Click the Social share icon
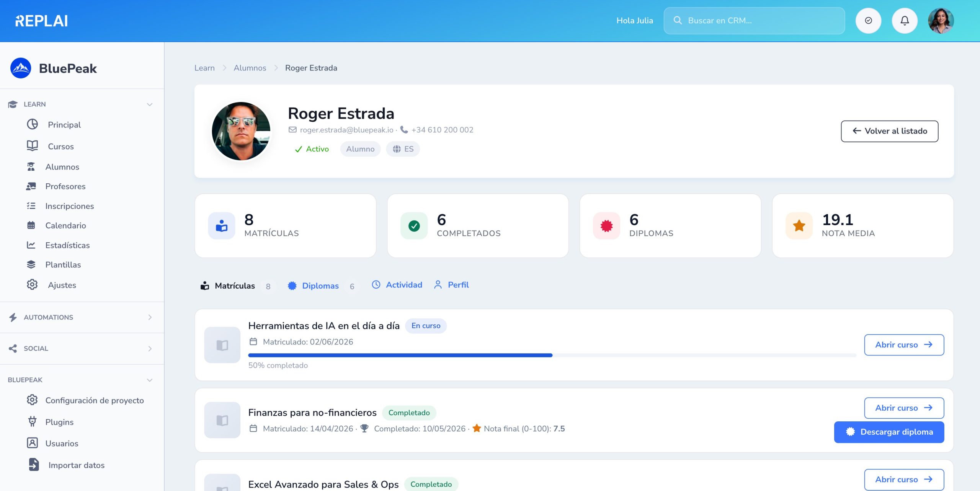 [13, 349]
